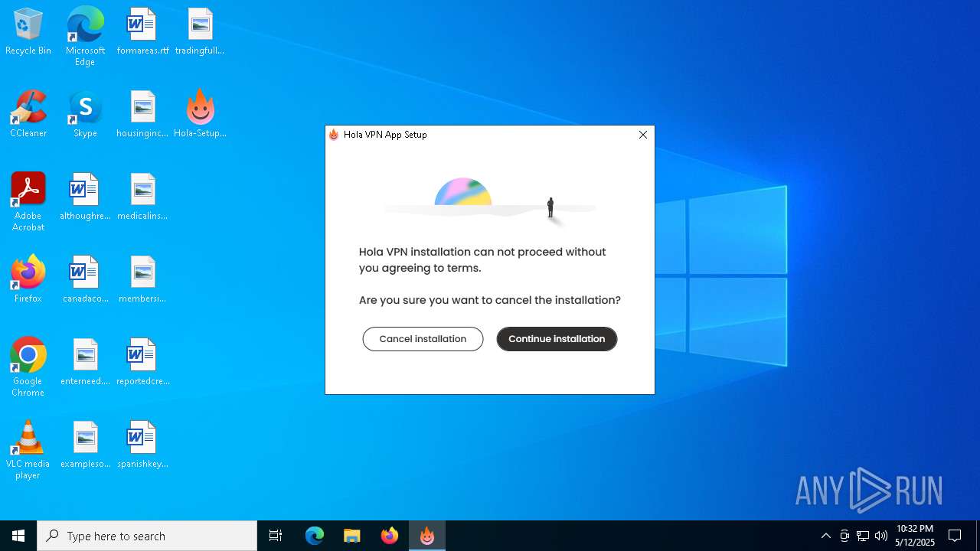
Task: Open the network status tray icon
Action: point(863,536)
